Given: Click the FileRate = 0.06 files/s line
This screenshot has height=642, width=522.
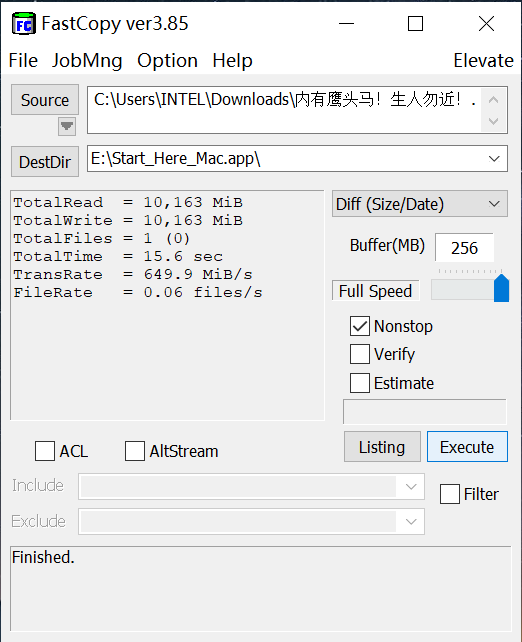Looking at the screenshot, I should tap(138, 292).
